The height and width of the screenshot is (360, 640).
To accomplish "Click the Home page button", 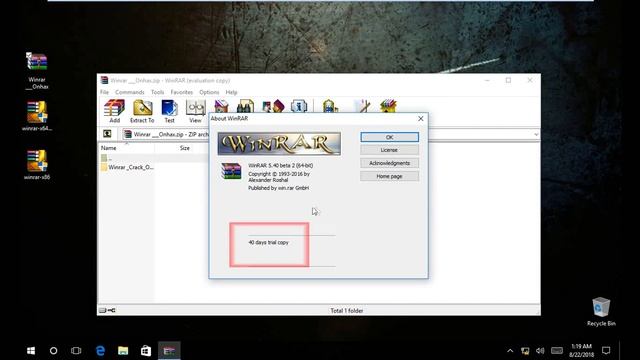I will 389,176.
